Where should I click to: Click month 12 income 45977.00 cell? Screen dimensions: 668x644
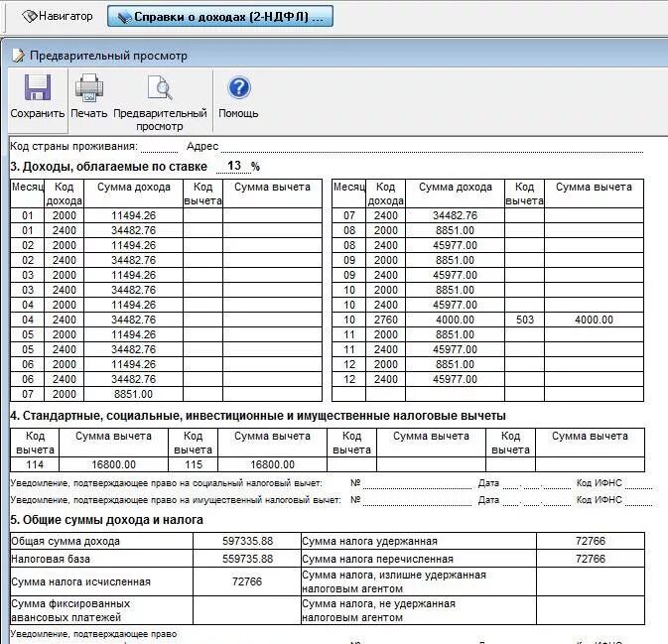click(455, 379)
